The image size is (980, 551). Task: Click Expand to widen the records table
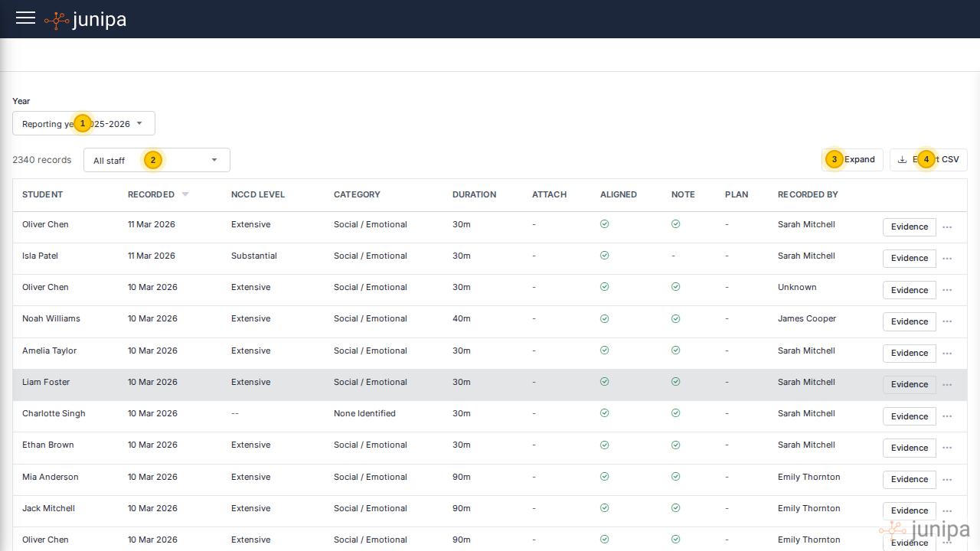point(852,159)
